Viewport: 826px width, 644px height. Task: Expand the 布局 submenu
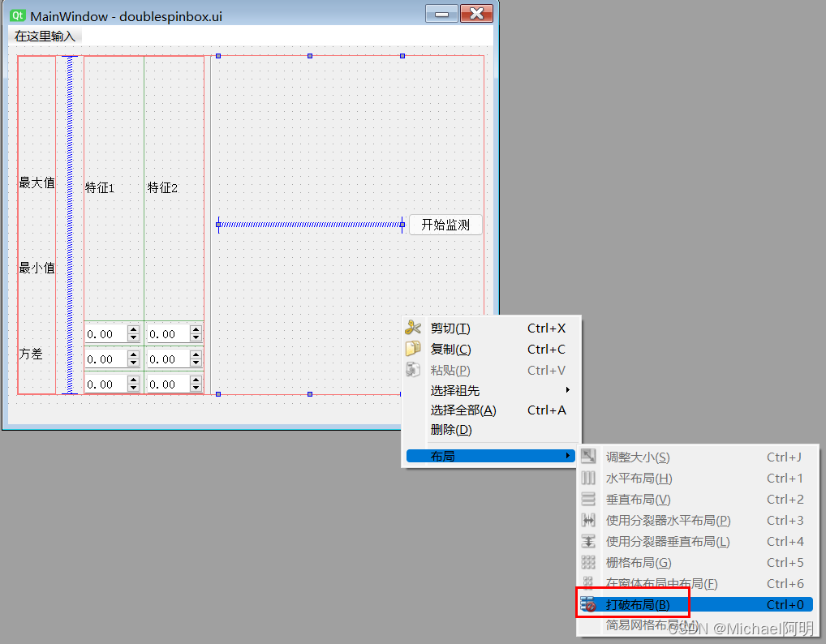[x=490, y=456]
